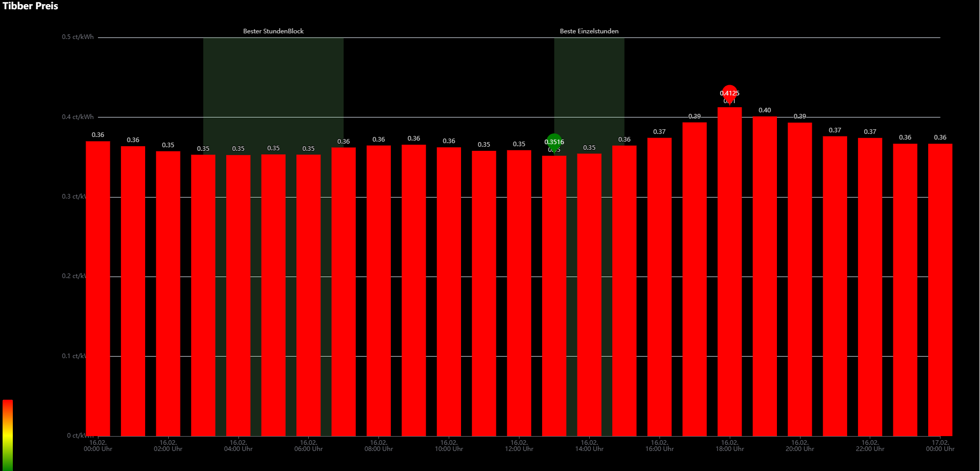Select the price bar at 20:00 Uhr
980x471 pixels.
[800, 279]
